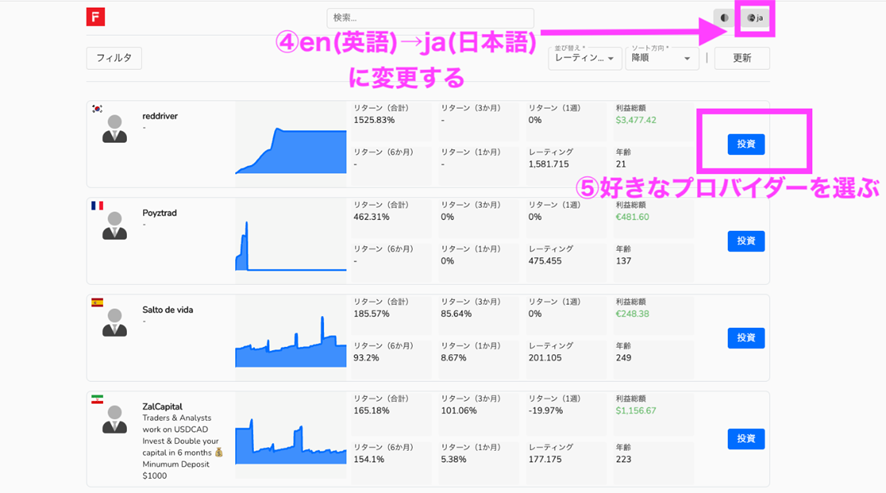Viewport: 886px width, 493px height.
Task: Open the ja language selector
Action: [x=755, y=18]
